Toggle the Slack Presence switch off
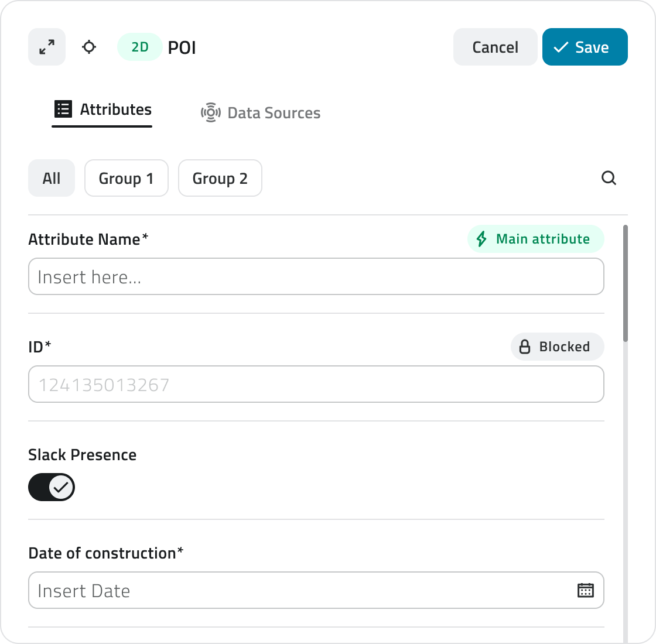The height and width of the screenshot is (644, 656). [52, 487]
